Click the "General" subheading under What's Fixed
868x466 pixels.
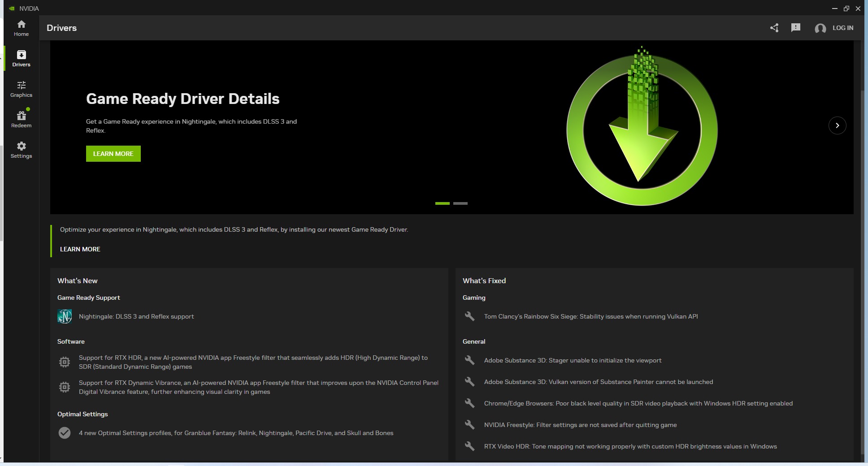[474, 341]
